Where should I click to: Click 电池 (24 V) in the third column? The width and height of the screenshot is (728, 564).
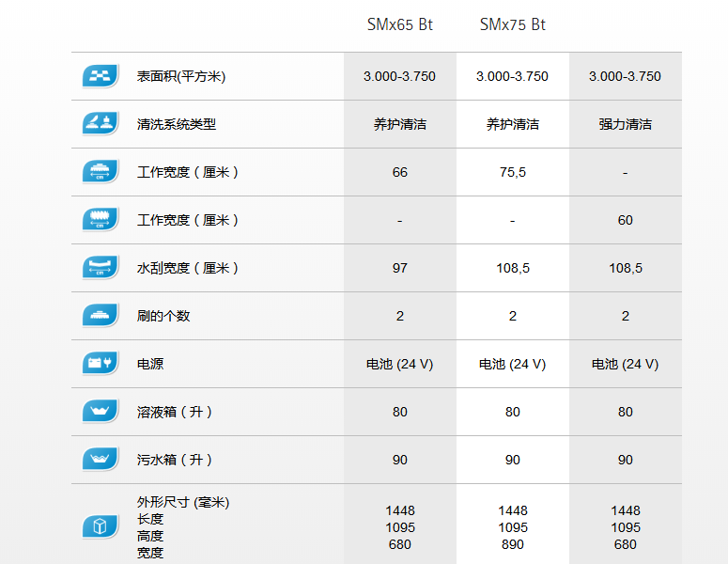click(626, 364)
